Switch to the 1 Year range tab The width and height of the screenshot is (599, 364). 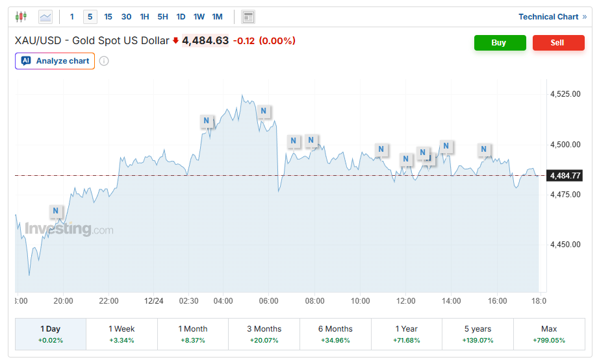tap(406, 334)
